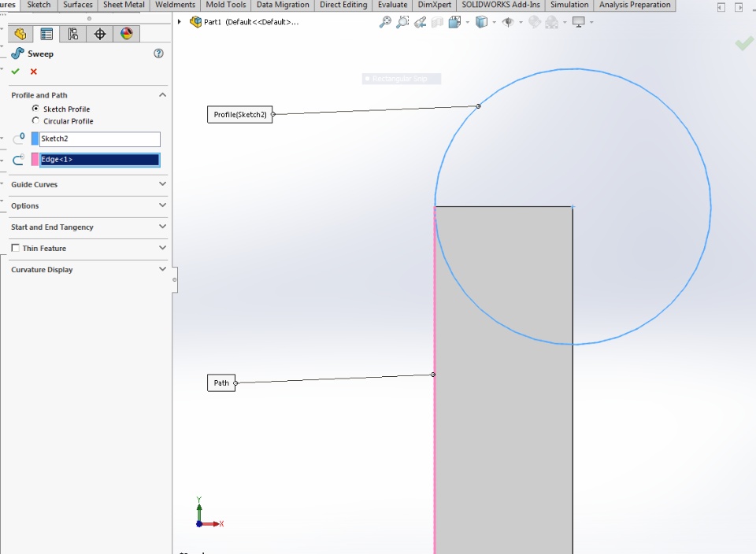Open the Analysis Preparation tab
This screenshot has width=756, height=554.
coord(635,5)
